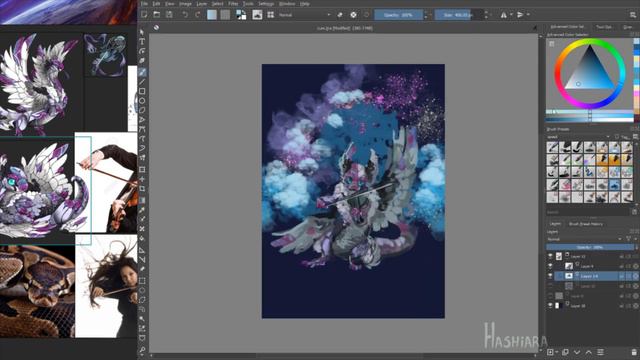640x360 pixels.
Task: Hide the bottom background layer
Action: (x=550, y=305)
